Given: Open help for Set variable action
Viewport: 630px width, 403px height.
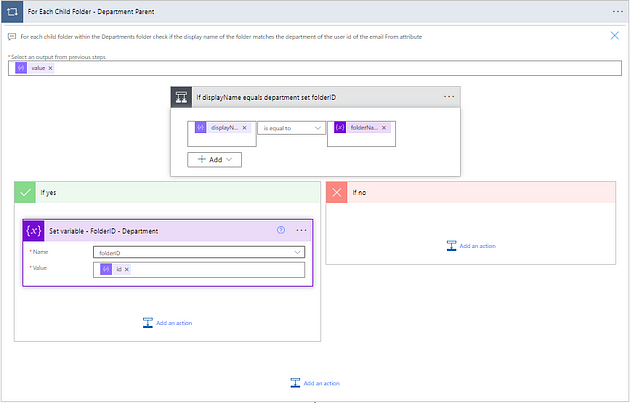Looking at the screenshot, I should pyautogui.click(x=281, y=230).
